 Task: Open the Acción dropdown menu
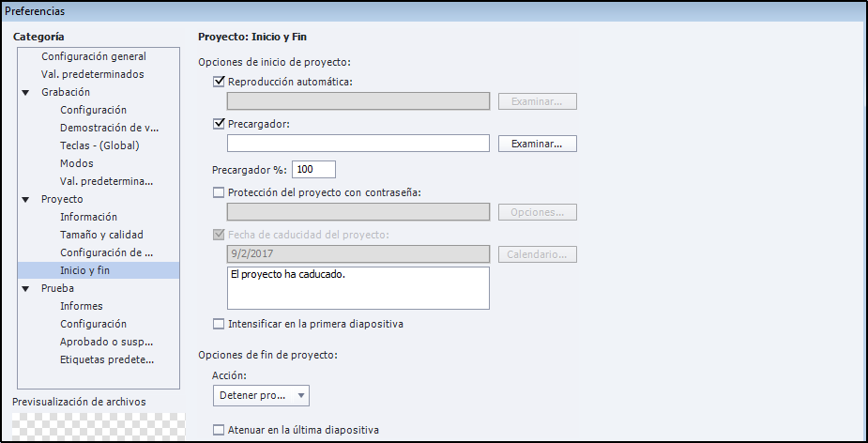(x=261, y=396)
